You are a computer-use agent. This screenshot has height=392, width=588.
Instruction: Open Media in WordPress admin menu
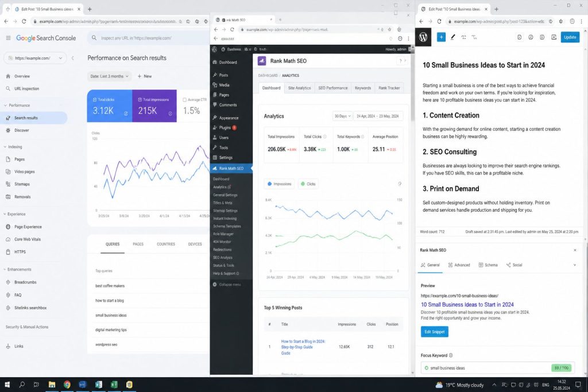(225, 85)
